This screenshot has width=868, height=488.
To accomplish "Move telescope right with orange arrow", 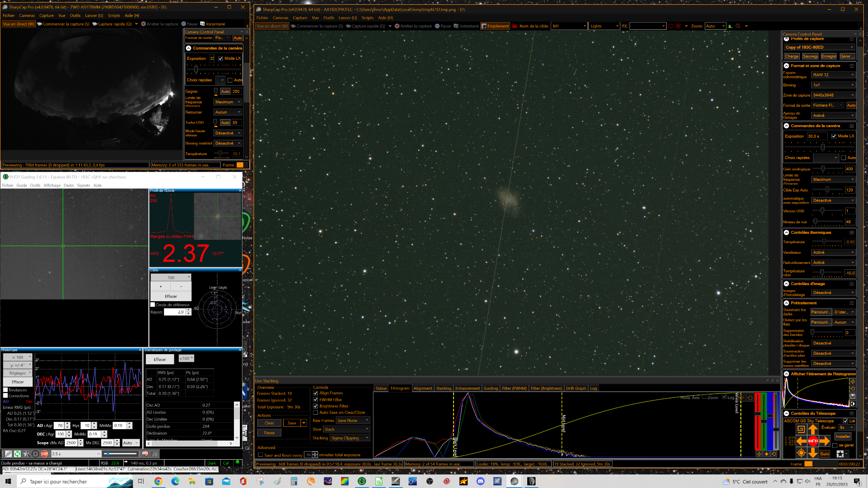I will tap(825, 441).
